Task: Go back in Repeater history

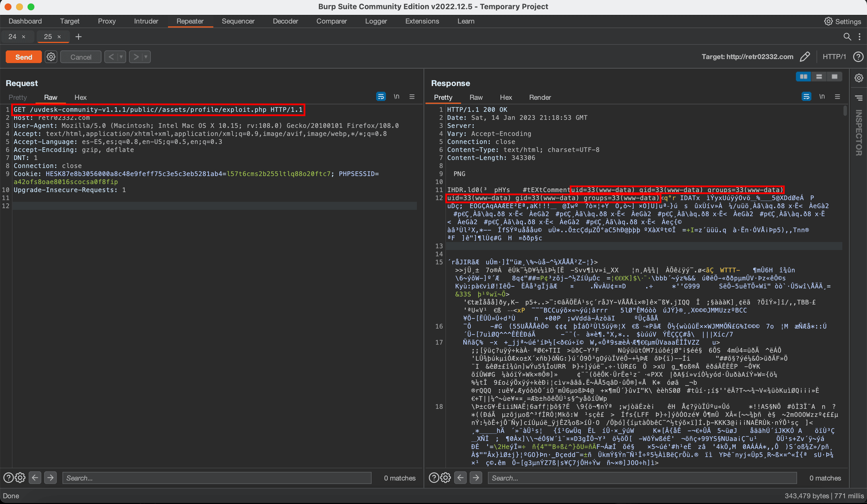Action: tap(111, 57)
